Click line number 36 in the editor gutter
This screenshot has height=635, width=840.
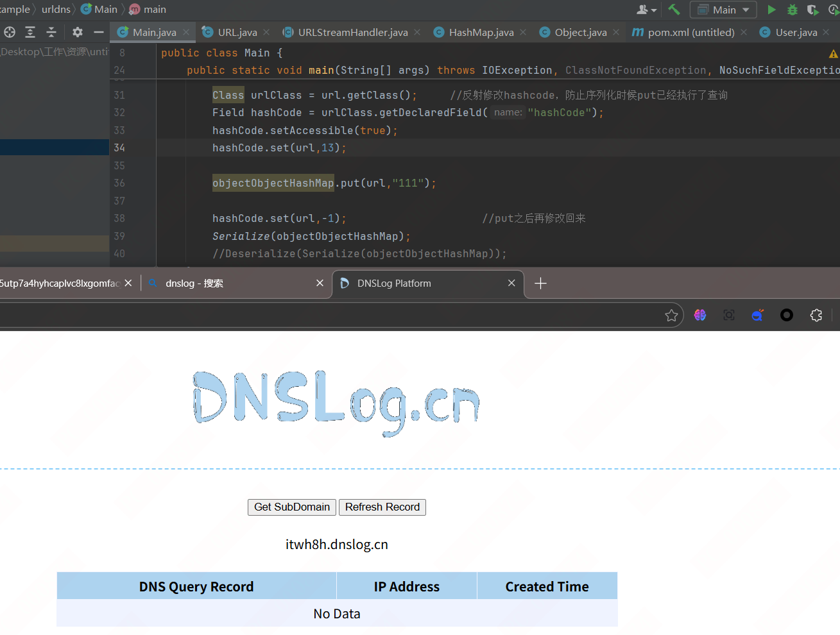119,183
